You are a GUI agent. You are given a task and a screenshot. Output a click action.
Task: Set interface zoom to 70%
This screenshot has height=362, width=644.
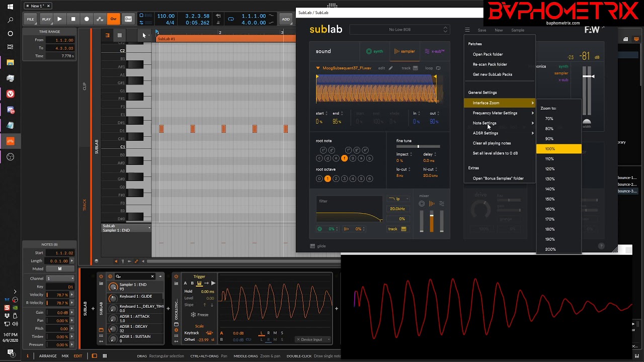(x=559, y=119)
